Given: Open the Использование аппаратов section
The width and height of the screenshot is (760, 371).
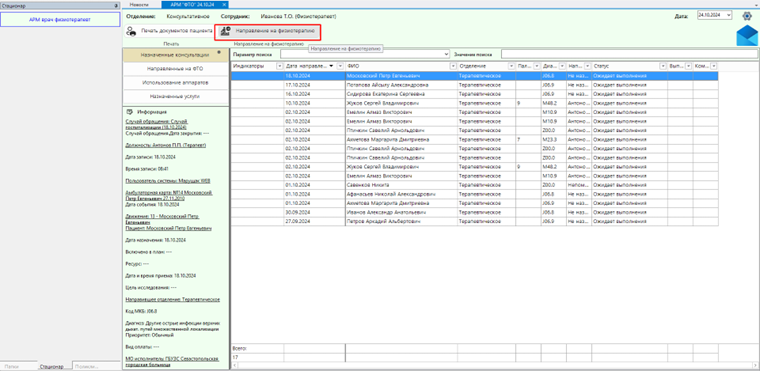Looking at the screenshot, I should (175, 82).
